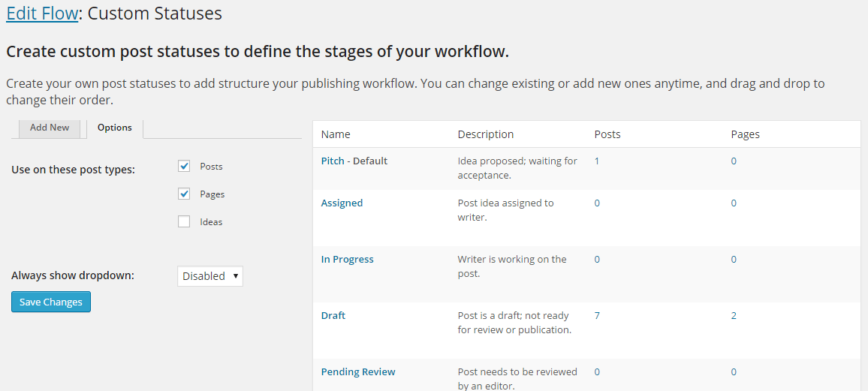Viewport: 868px width, 391px height.
Task: Open the In Progress status link
Action: (347, 260)
